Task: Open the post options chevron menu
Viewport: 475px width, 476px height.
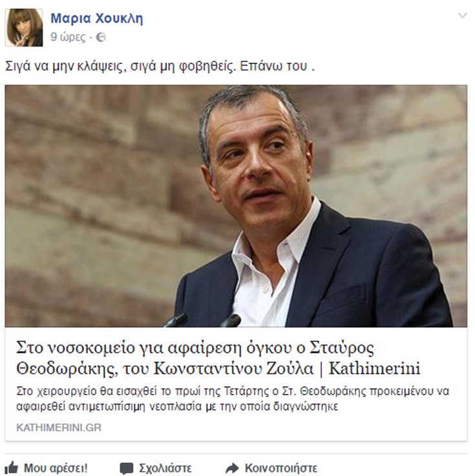Action: click(462, 16)
